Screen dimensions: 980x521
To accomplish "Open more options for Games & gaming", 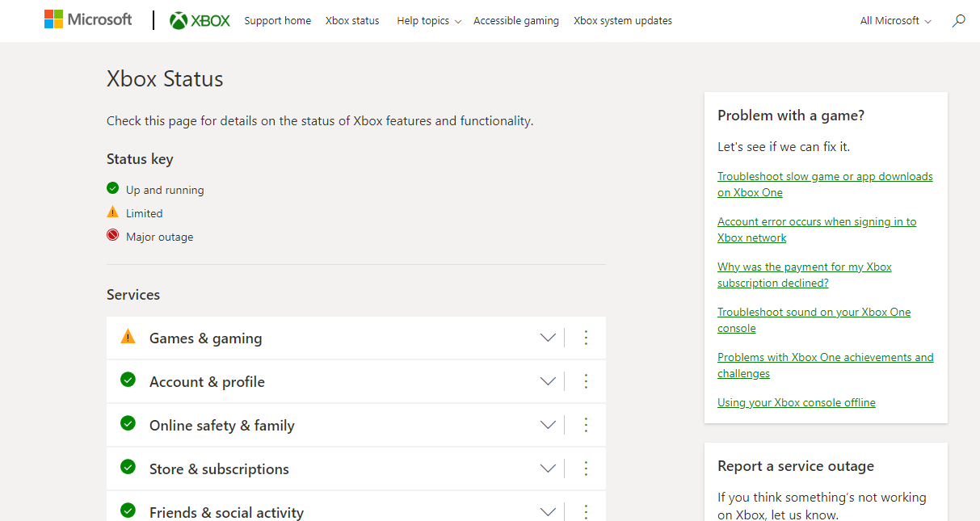I will [x=587, y=338].
